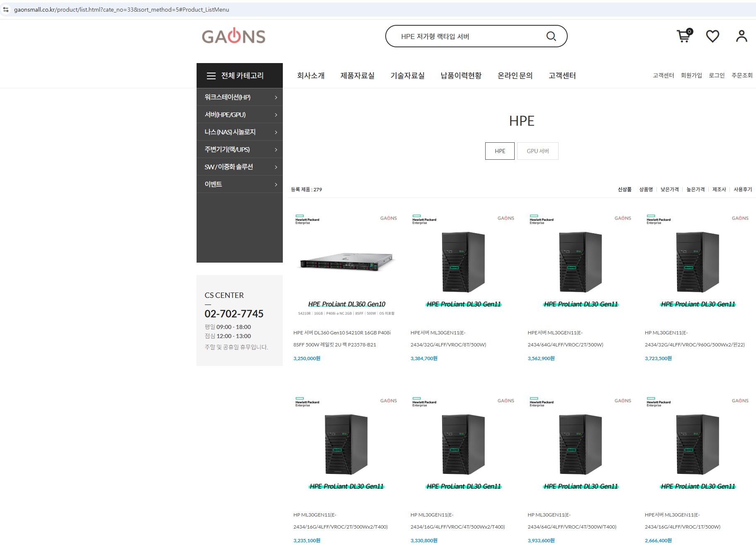The width and height of the screenshot is (756, 546).
Task: Click the 회원가입 link
Action: 691,75
